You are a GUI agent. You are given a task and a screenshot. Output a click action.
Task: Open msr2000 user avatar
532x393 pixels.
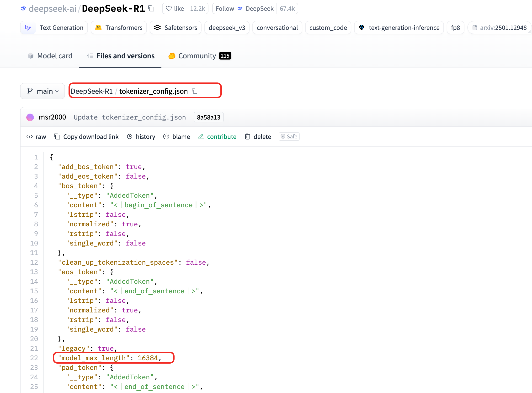tap(30, 117)
